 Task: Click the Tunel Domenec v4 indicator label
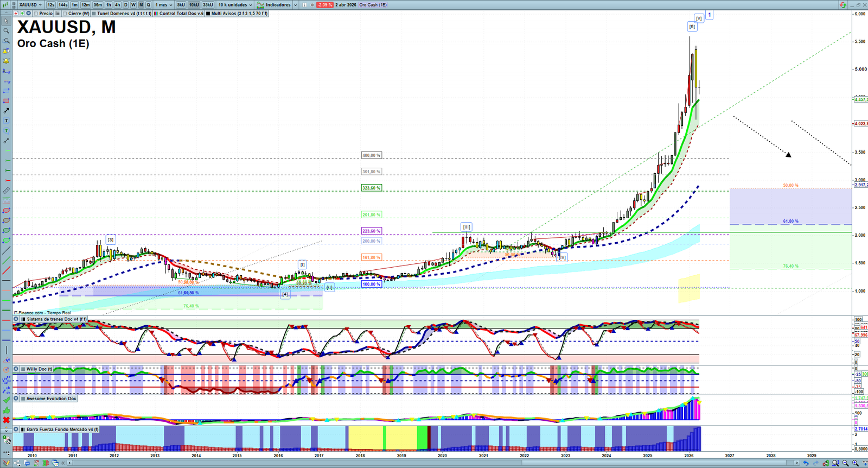[x=124, y=14]
